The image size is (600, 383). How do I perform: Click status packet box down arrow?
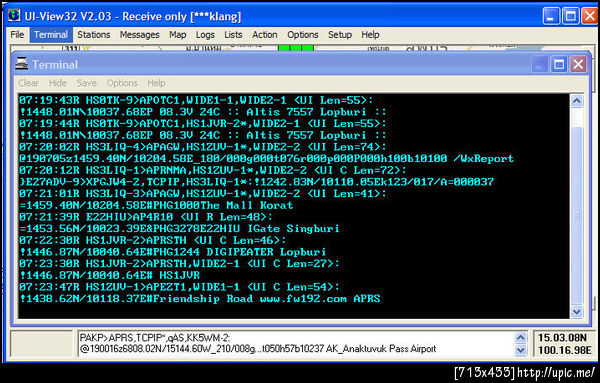pyautogui.click(x=520, y=350)
